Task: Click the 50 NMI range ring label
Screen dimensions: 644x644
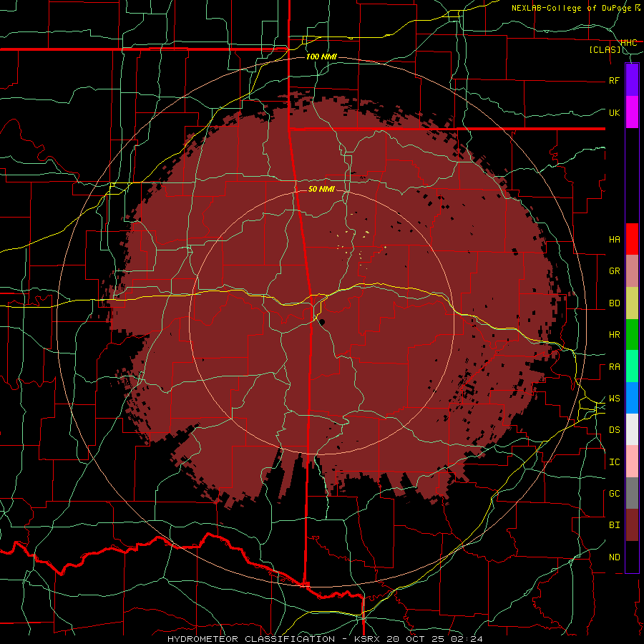Action: [x=321, y=189]
